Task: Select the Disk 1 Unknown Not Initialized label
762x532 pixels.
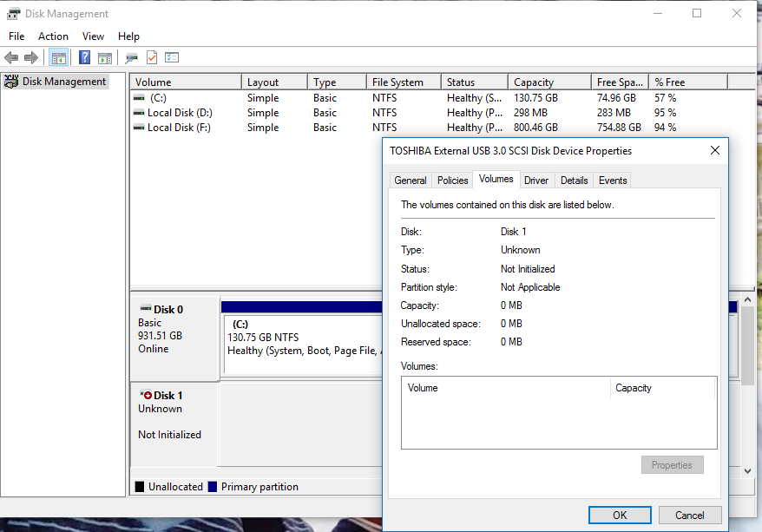Action: tap(174, 424)
